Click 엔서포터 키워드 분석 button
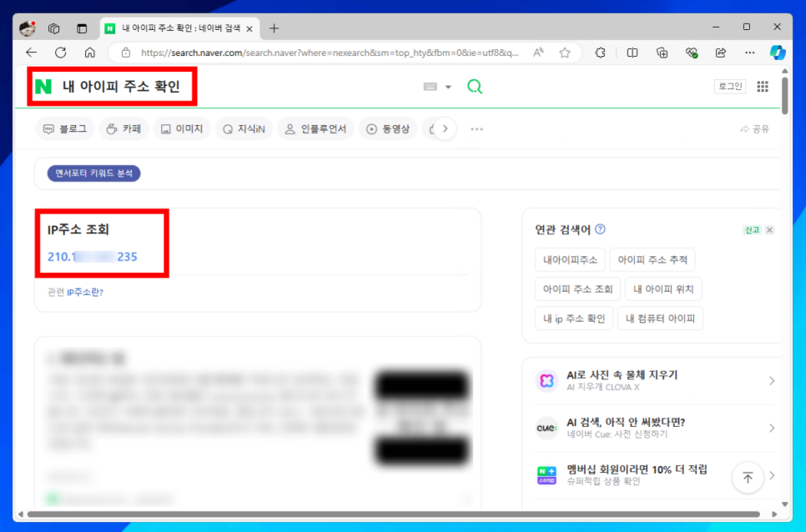The height and width of the screenshot is (532, 806). click(94, 173)
